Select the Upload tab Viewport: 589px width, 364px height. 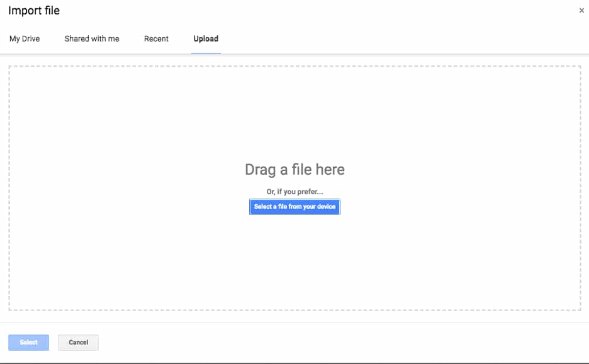pyautogui.click(x=206, y=38)
